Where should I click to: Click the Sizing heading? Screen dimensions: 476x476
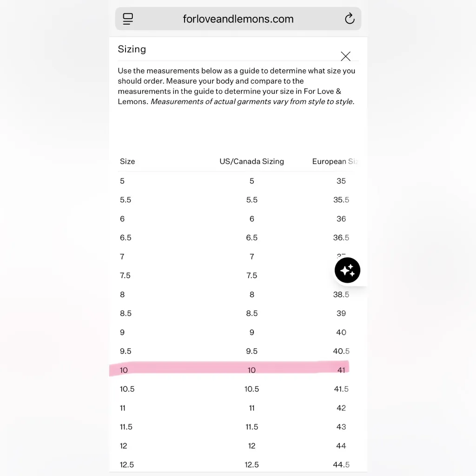point(132,49)
